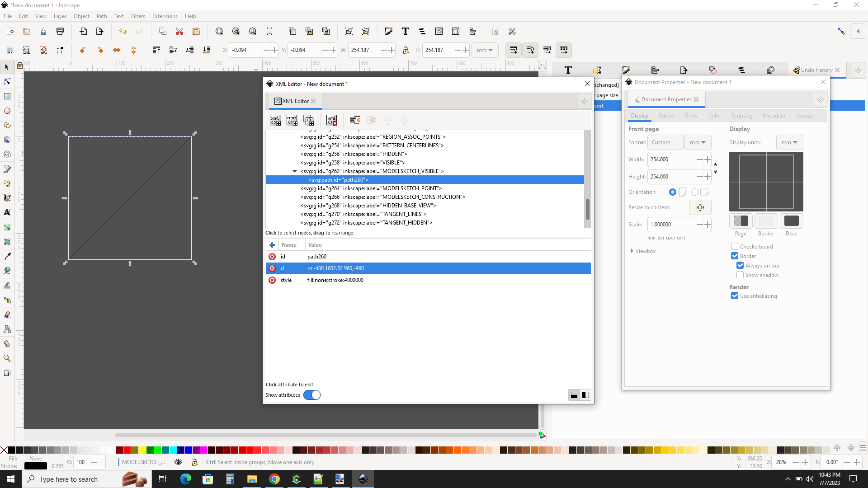Click the Desk color button
The image size is (868, 488).
coord(791,221)
